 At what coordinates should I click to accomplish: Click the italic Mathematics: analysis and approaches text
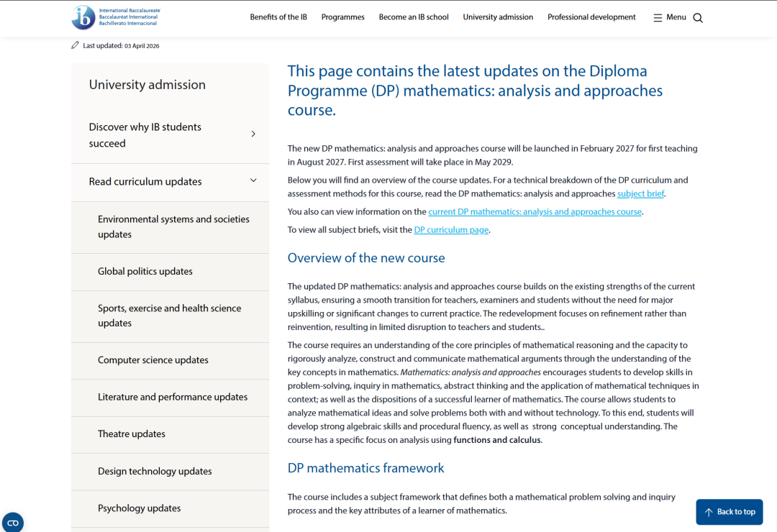[x=471, y=372]
